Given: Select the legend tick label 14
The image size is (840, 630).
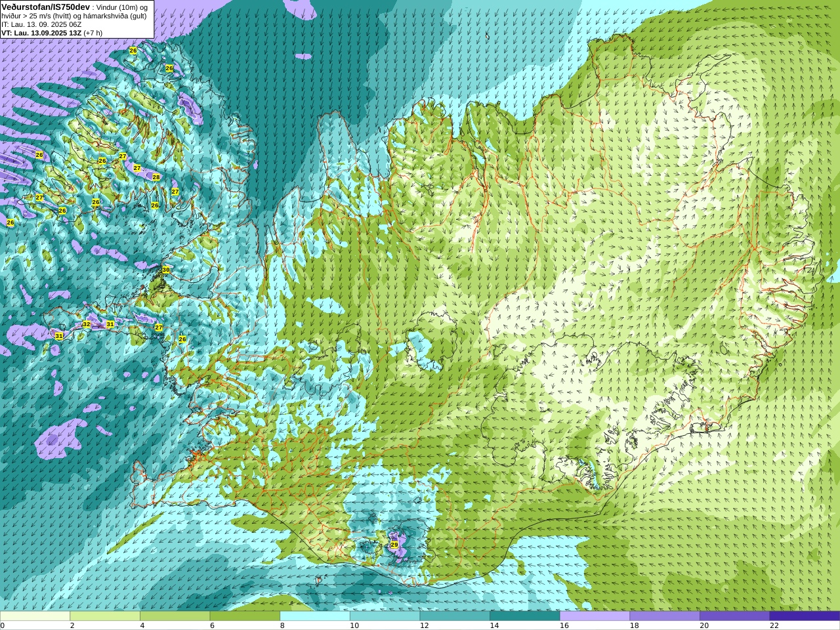Looking at the screenshot, I should (x=495, y=625).
